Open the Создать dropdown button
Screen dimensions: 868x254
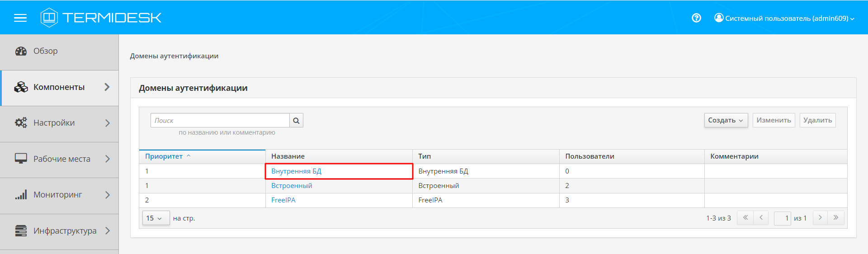(x=726, y=120)
